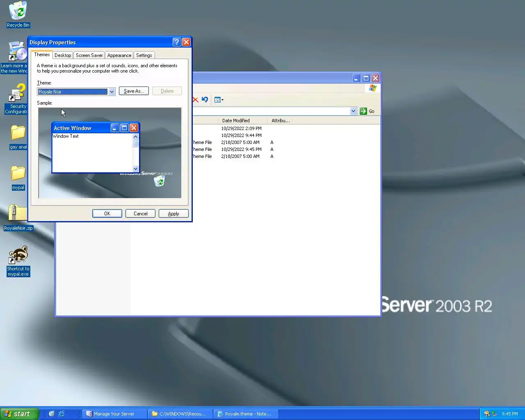Click the safely remove hardware tray icon
Viewport: 525px width, 420px height.
point(494,413)
